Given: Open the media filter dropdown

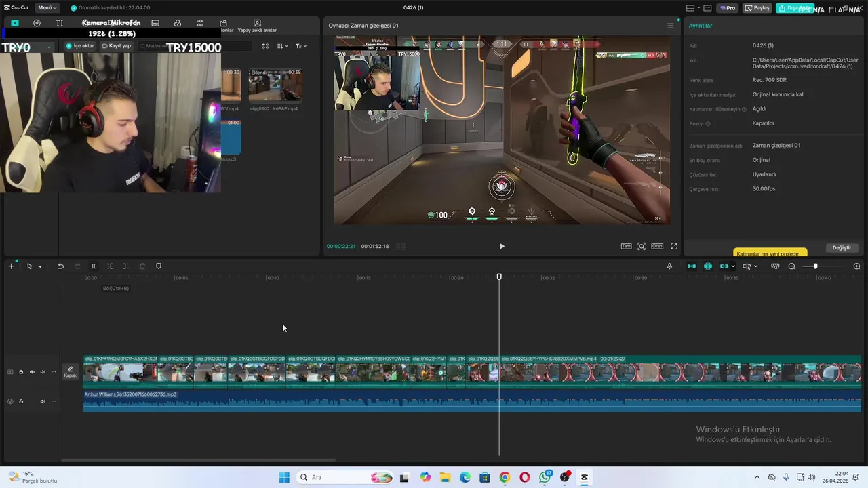Looking at the screenshot, I should [300, 46].
